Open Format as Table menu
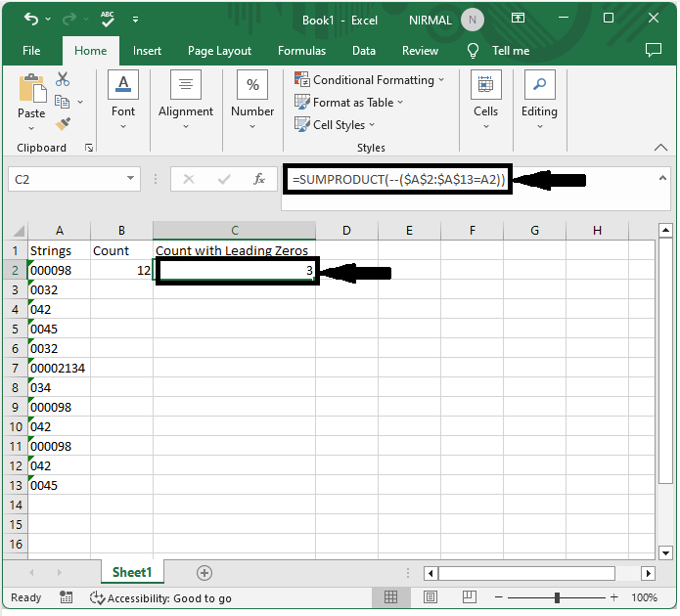The height and width of the screenshot is (616, 680). click(348, 103)
